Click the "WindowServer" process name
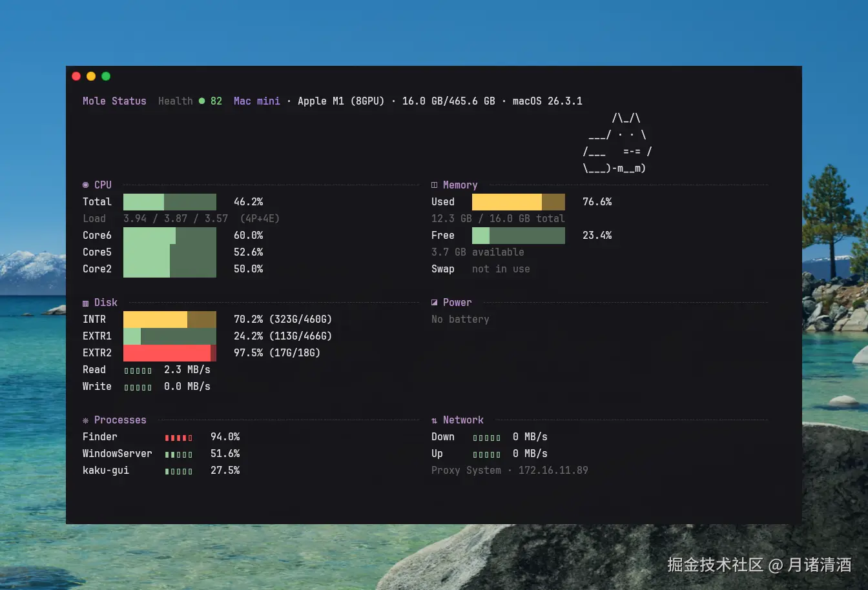Screen dimensions: 868x590 118,454
